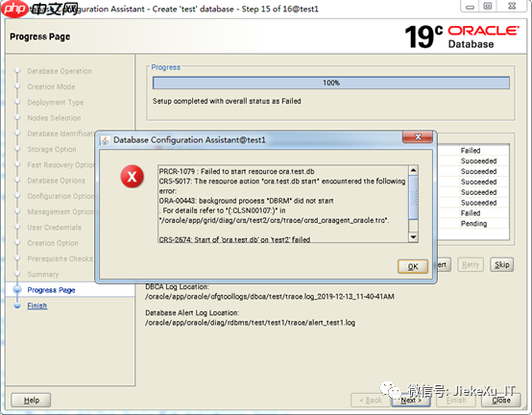Screen dimensions: 532x415
Task: Click the Skip button
Action: tap(501, 264)
